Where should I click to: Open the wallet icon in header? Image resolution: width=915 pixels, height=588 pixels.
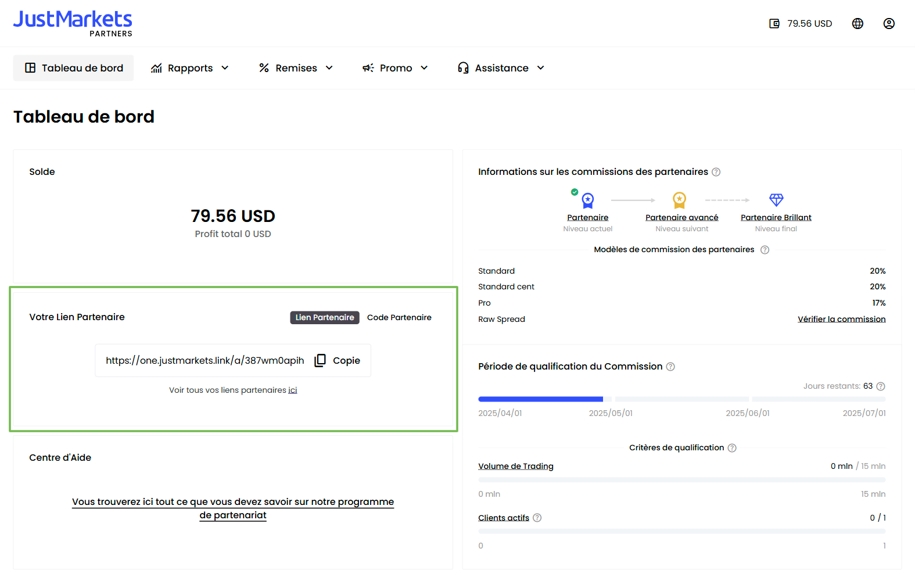pos(774,24)
